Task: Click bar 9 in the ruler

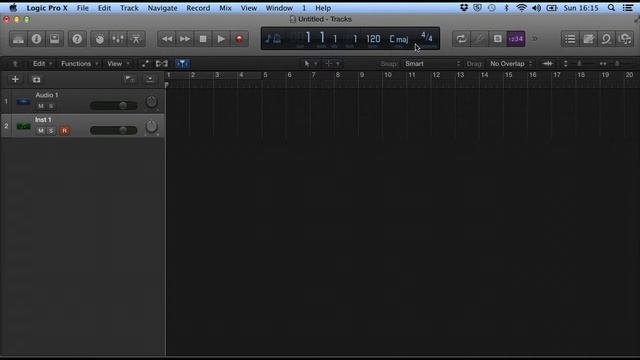Action: tap(362, 75)
